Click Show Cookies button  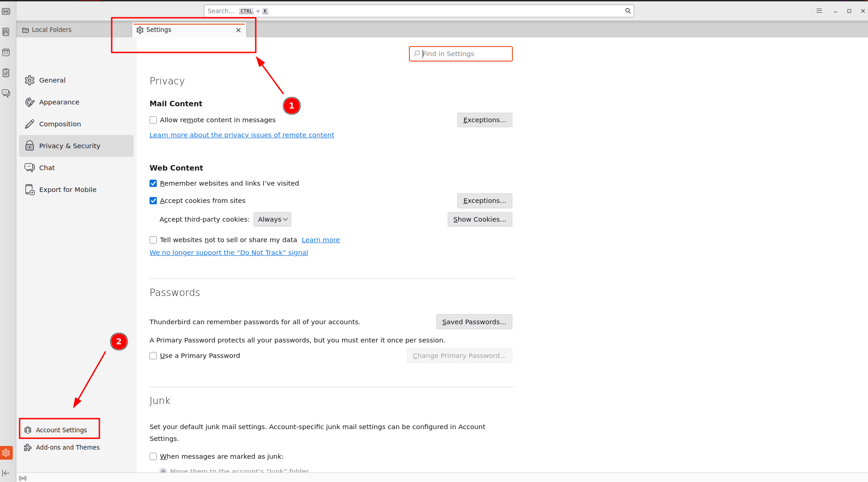click(x=480, y=219)
